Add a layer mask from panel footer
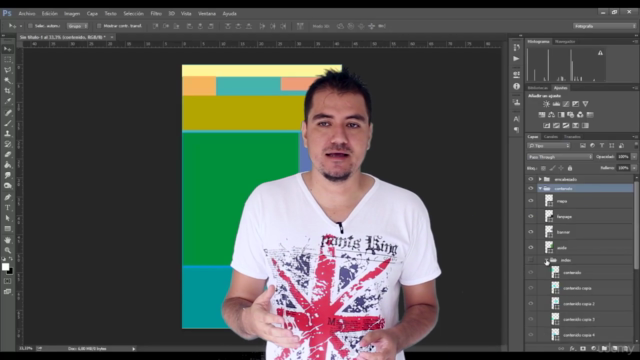The width and height of the screenshot is (640, 360). pos(582,349)
